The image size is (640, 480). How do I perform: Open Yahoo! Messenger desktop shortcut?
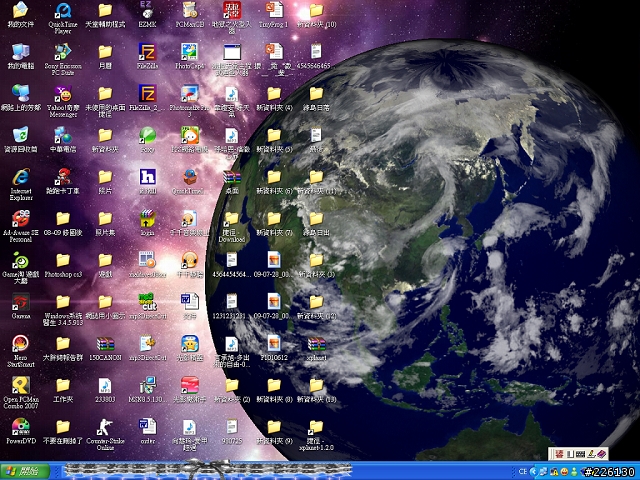[63, 101]
